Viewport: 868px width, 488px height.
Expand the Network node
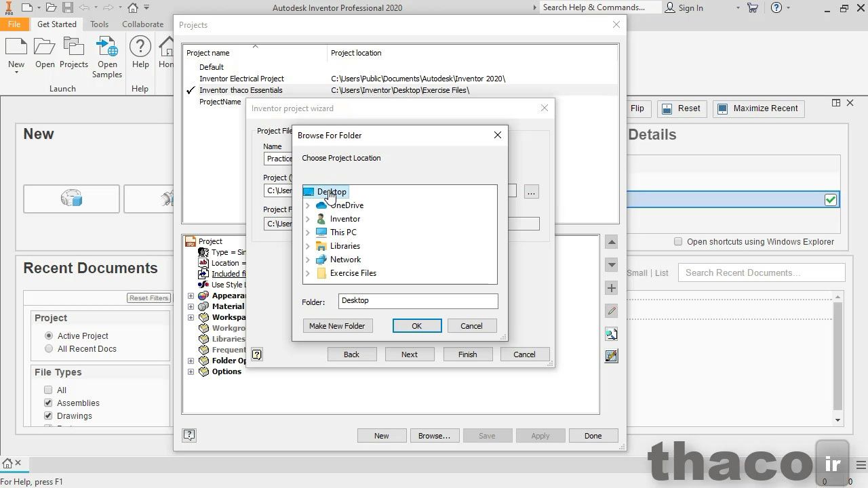pyautogui.click(x=308, y=260)
